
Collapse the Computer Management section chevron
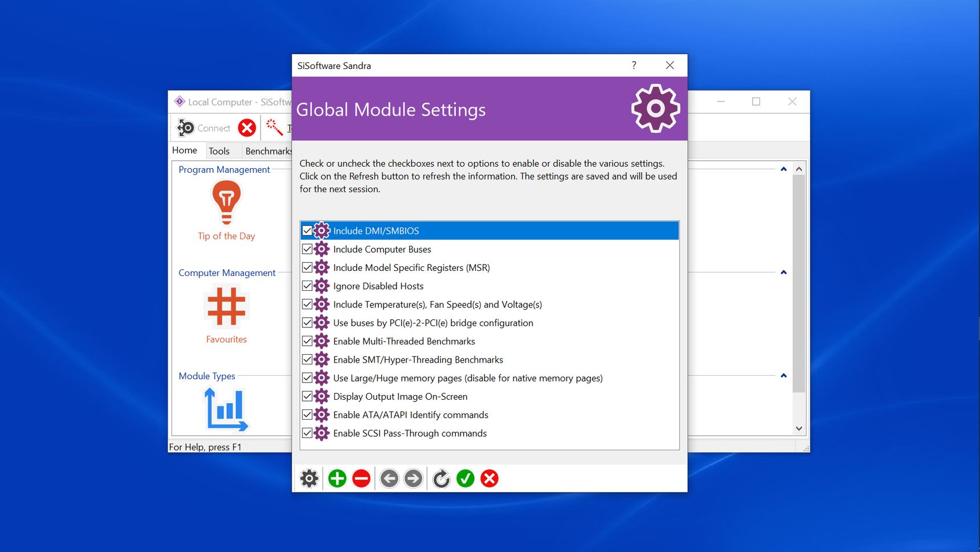[x=783, y=273]
